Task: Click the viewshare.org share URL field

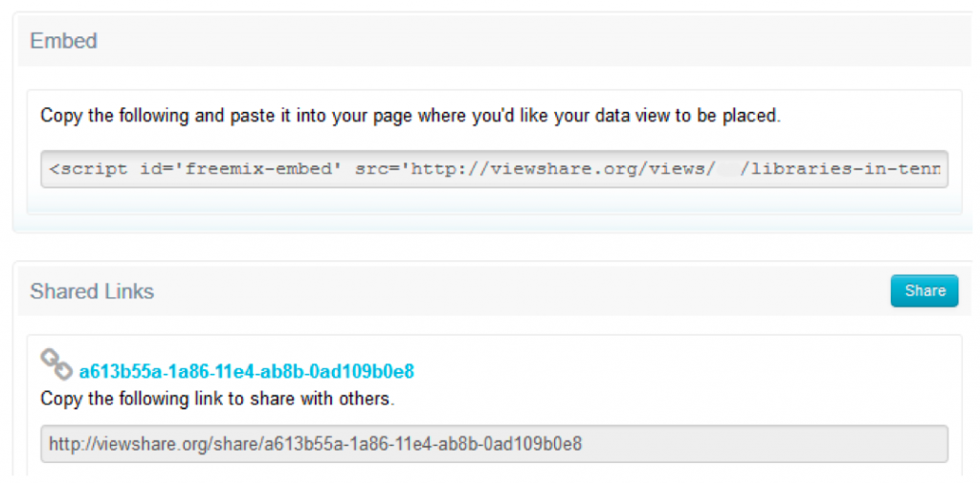Action: 494,444
